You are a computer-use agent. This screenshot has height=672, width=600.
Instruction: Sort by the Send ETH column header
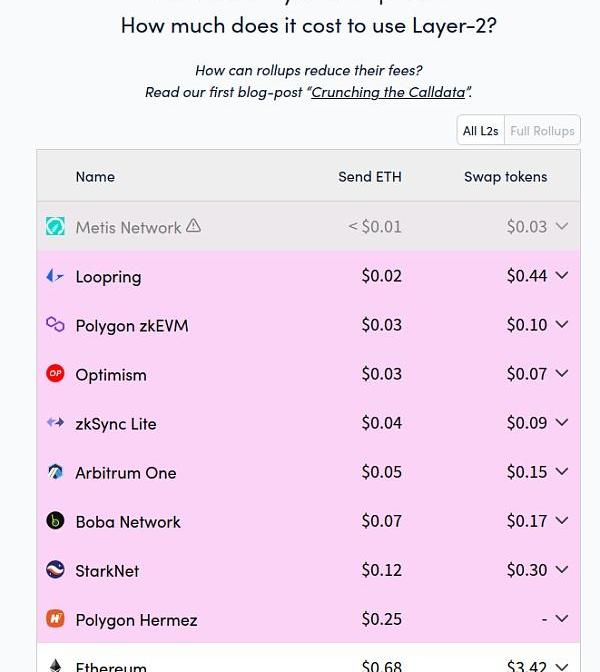pos(369,177)
